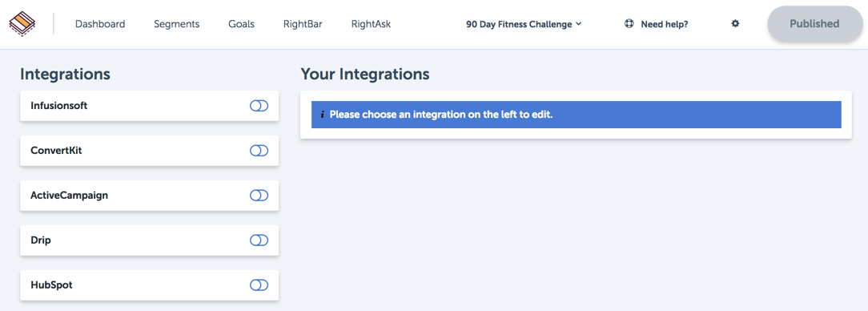Screen dimensions: 868x311
Task: Click the lifebuoy help icon
Action: point(629,24)
